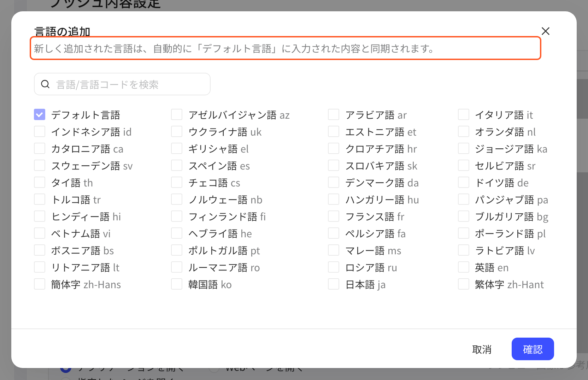Check the スウェーデン語 sv checkbox
The image size is (588, 380).
tap(40, 165)
